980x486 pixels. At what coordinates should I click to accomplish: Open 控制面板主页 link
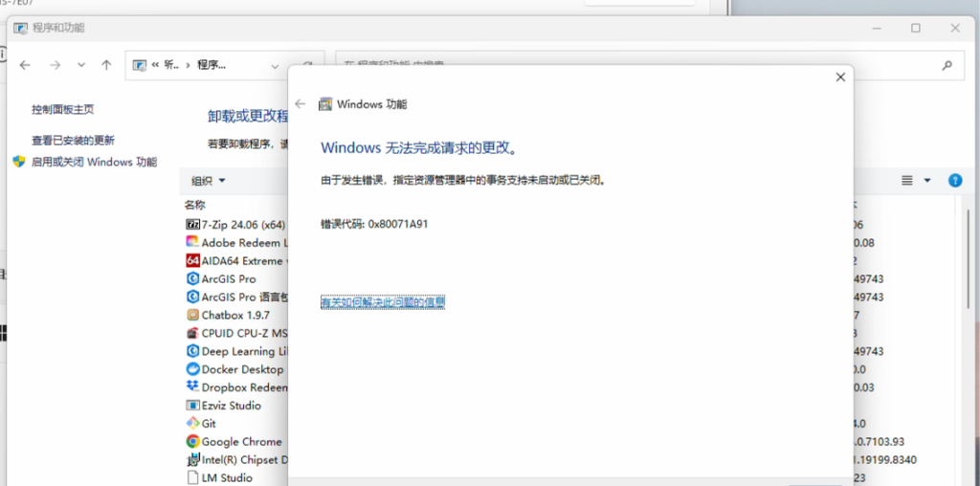coord(63,109)
